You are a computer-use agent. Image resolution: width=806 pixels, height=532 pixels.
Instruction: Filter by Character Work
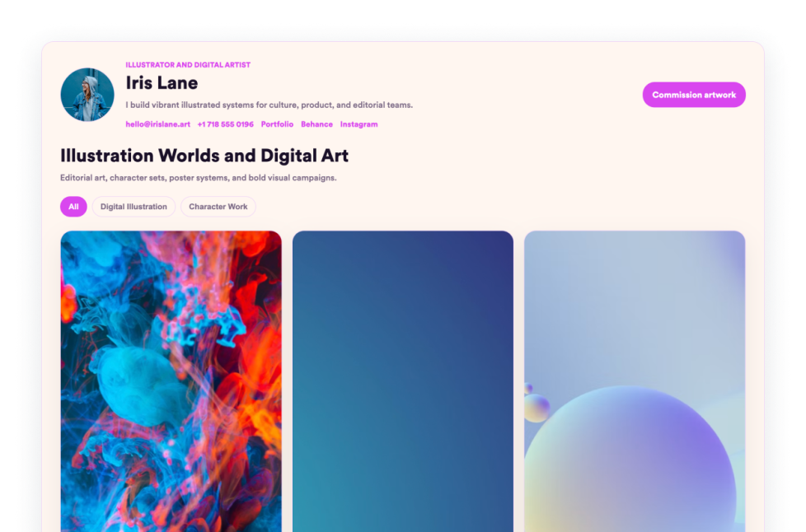(218, 207)
